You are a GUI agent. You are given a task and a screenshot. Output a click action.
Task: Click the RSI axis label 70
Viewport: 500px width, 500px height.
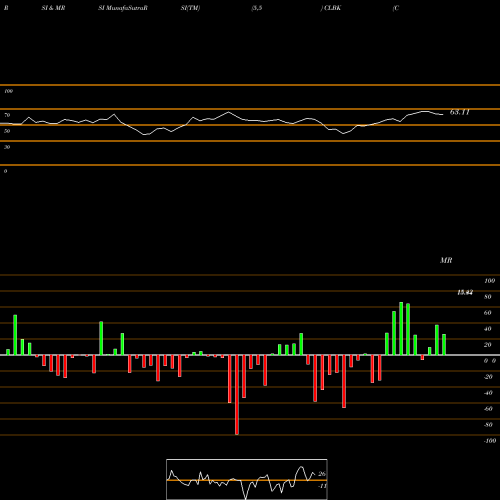pos(7,115)
